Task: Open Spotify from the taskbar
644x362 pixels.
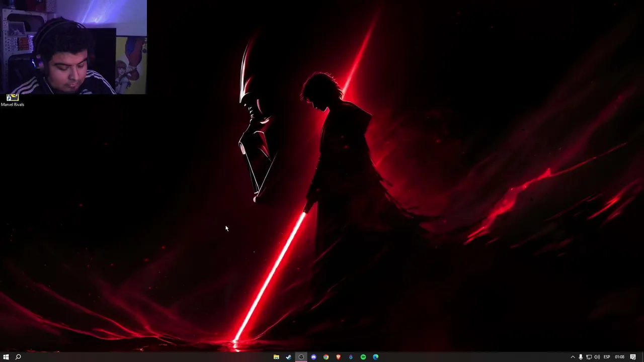Action: tap(363, 357)
